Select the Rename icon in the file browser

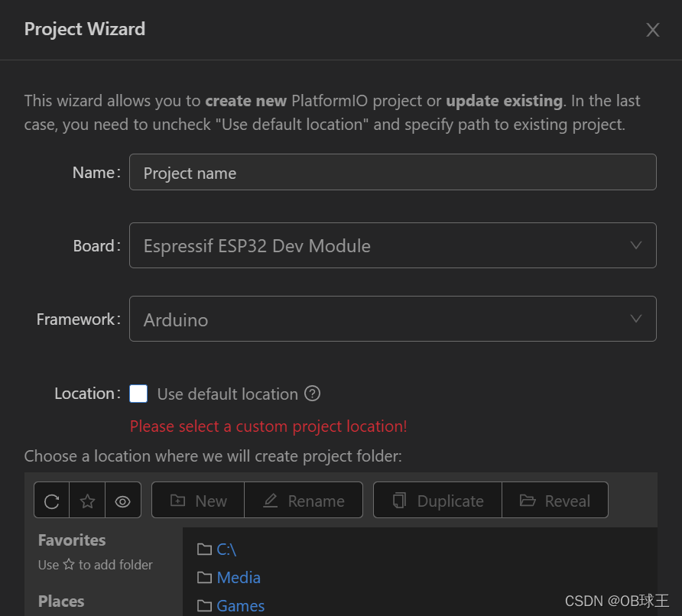[x=304, y=500]
